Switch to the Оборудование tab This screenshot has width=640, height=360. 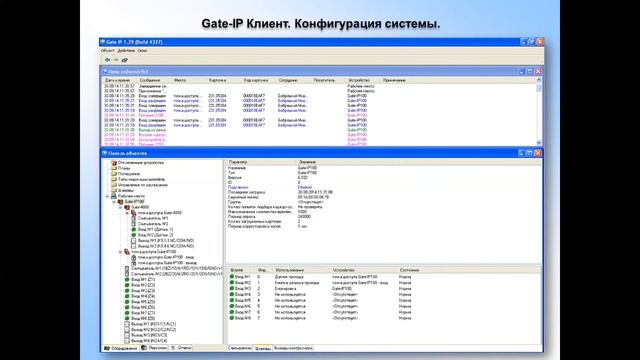point(121,348)
